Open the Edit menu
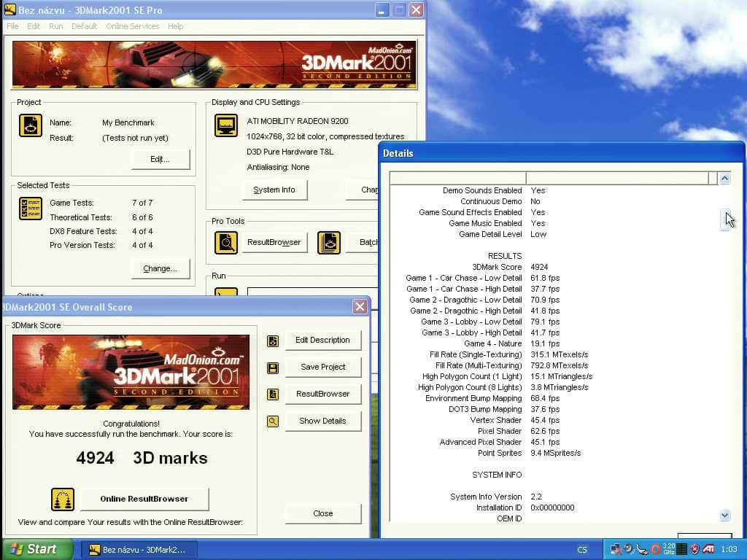The height and width of the screenshot is (560, 747). point(34,26)
